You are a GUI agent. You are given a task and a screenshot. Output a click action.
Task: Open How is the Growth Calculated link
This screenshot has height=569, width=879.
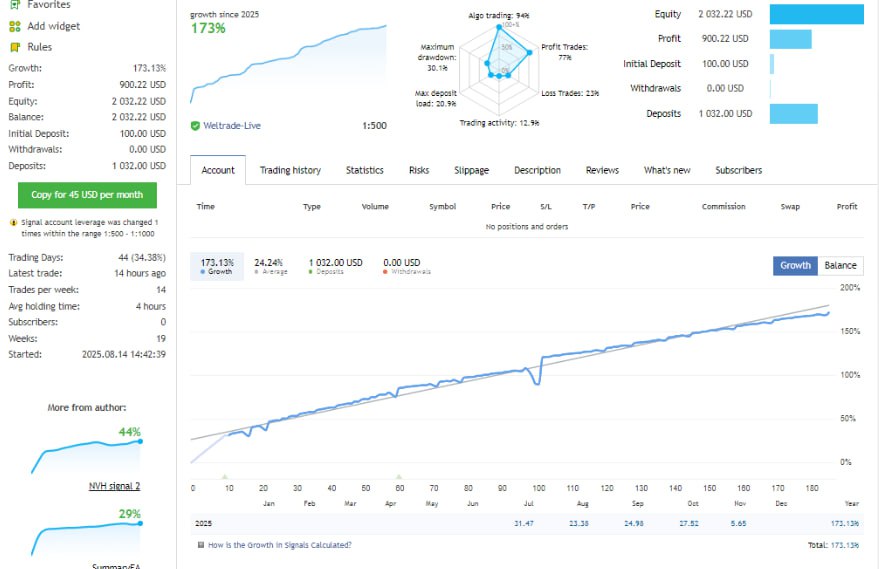279,545
